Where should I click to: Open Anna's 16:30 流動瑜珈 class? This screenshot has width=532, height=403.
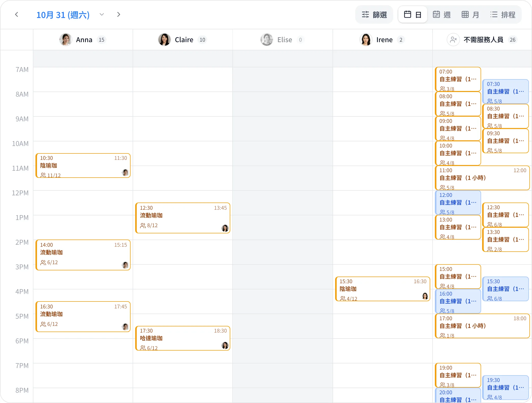(83, 317)
